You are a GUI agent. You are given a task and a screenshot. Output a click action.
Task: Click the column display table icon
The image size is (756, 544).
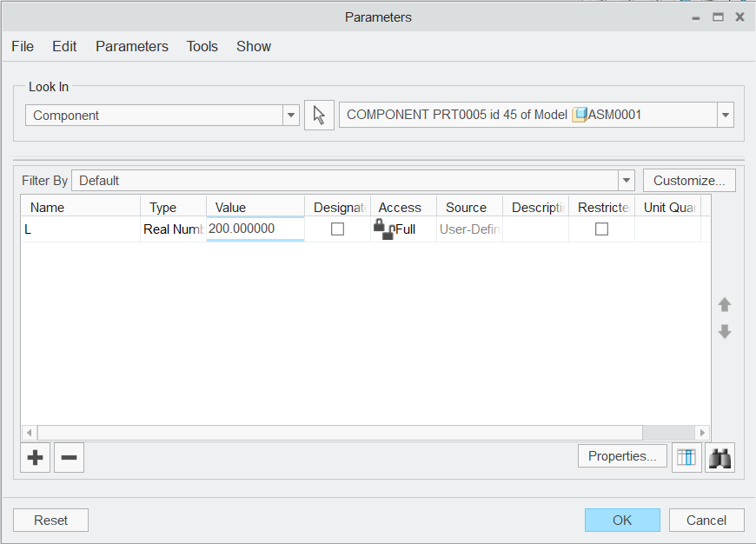click(x=686, y=456)
